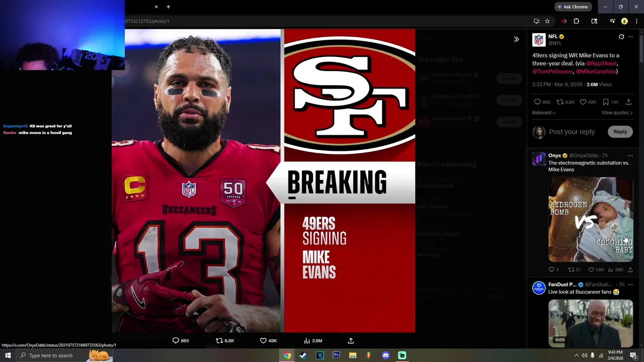Click the reply avatar beside Post your reply
This screenshot has width=644, height=362.
tap(539, 132)
